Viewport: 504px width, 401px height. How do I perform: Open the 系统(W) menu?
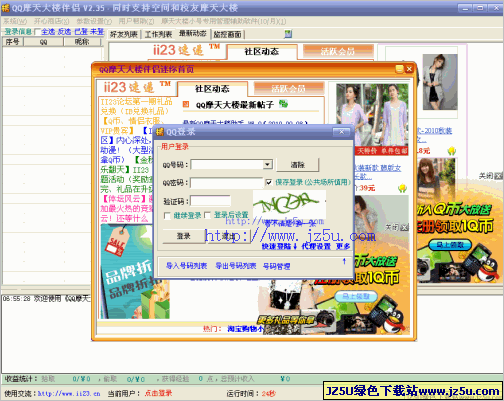coord(15,21)
